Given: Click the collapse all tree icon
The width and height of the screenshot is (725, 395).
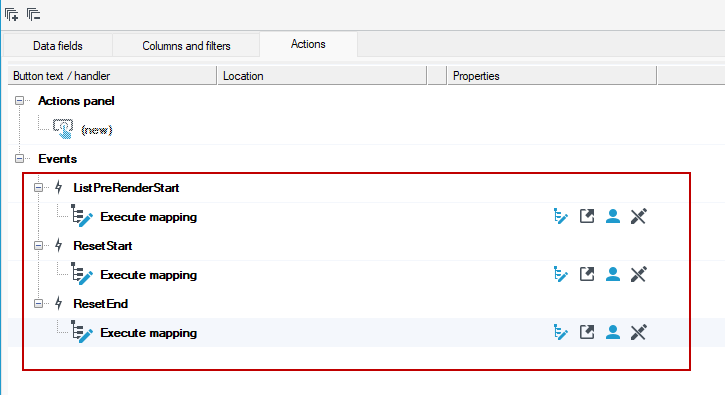Looking at the screenshot, I should pyautogui.click(x=33, y=14).
